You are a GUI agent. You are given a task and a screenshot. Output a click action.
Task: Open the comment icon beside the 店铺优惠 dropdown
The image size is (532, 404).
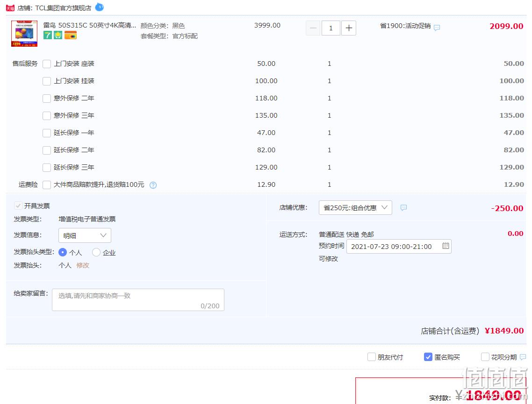[403, 207]
